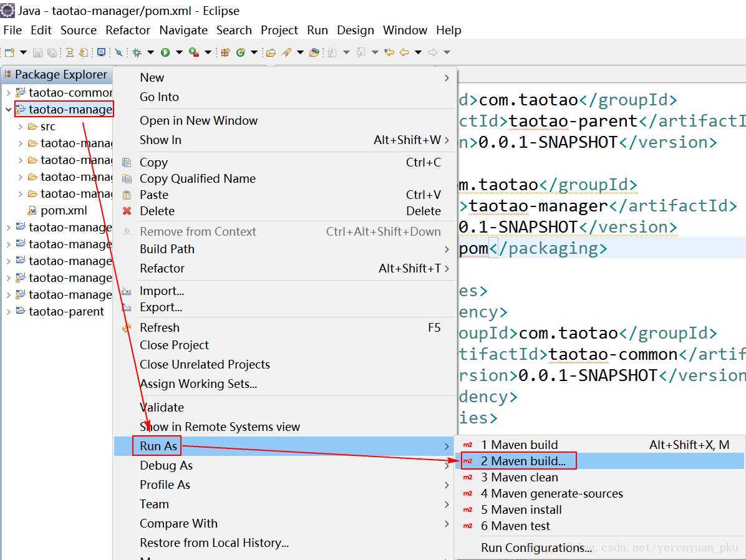Expand the taotao-parent project
The width and height of the screenshot is (746, 560).
[8, 312]
